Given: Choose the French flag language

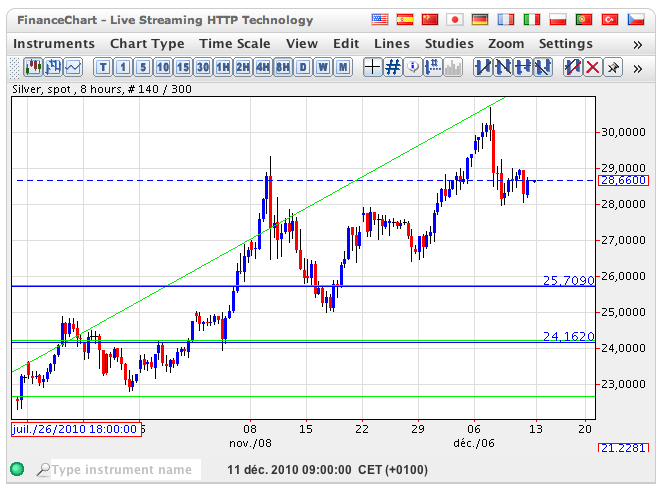Looking at the screenshot, I should point(506,20).
